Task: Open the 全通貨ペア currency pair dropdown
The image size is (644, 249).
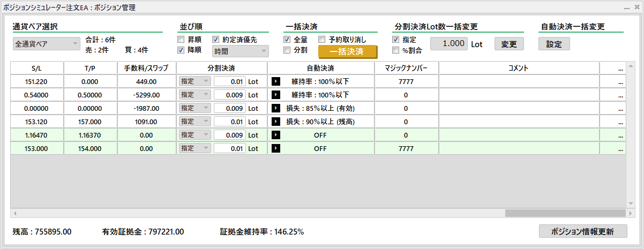Action: point(46,44)
